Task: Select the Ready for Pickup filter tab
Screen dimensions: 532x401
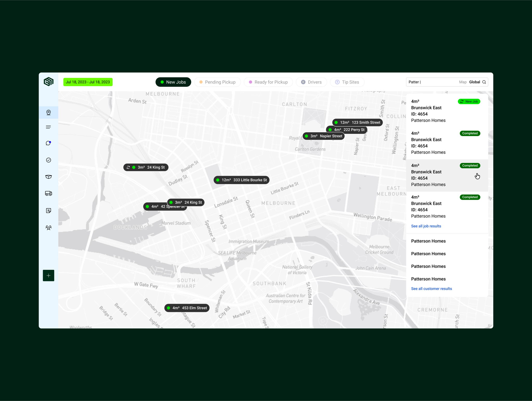Action: point(268,82)
